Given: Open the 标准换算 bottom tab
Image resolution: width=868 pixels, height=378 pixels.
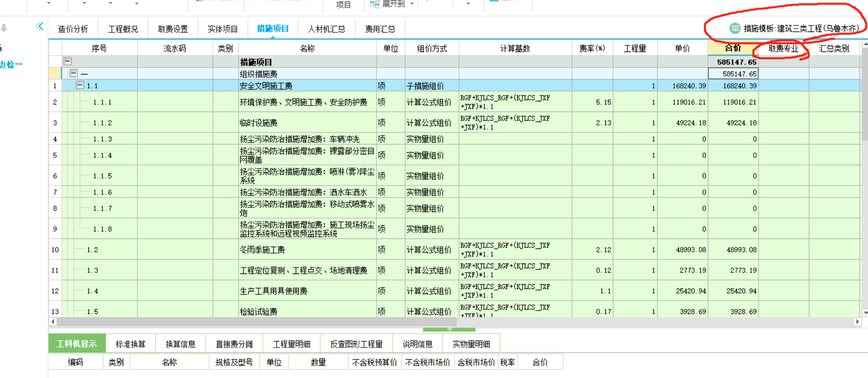Looking at the screenshot, I should click(130, 344).
